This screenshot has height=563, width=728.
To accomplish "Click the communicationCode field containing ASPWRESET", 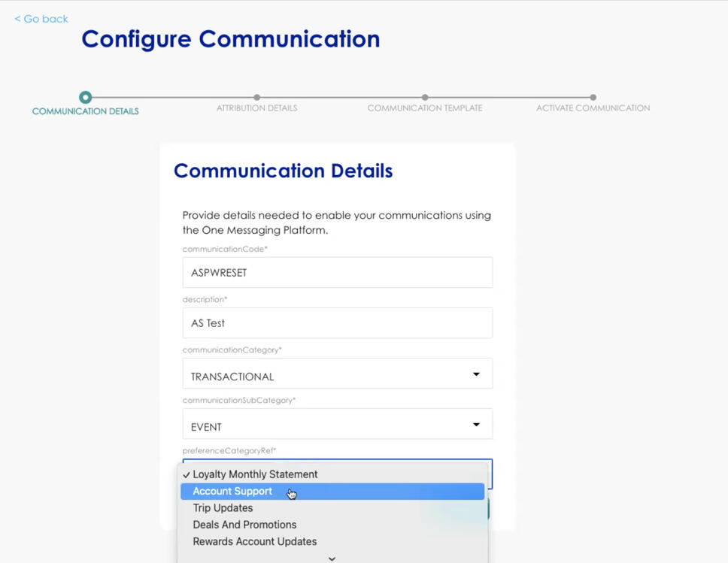I will (337, 273).
